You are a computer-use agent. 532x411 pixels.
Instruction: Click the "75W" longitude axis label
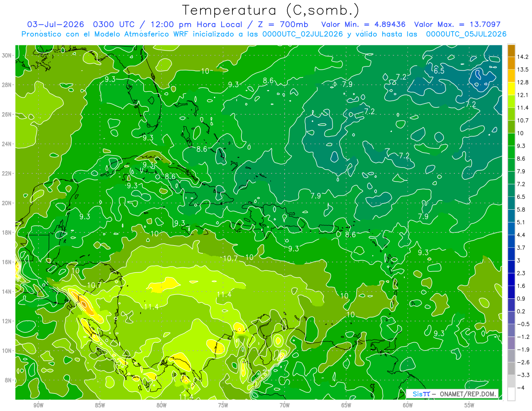pyautogui.click(x=223, y=406)
